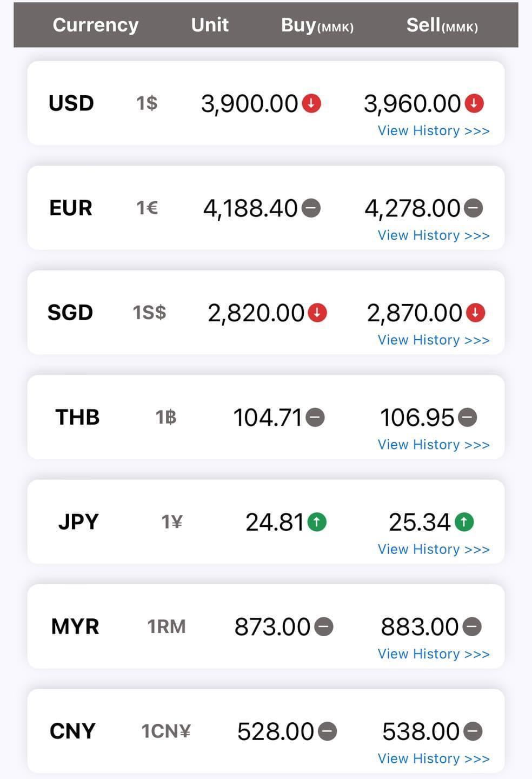Open View History for SGD
The image size is (532, 779).
(x=434, y=340)
